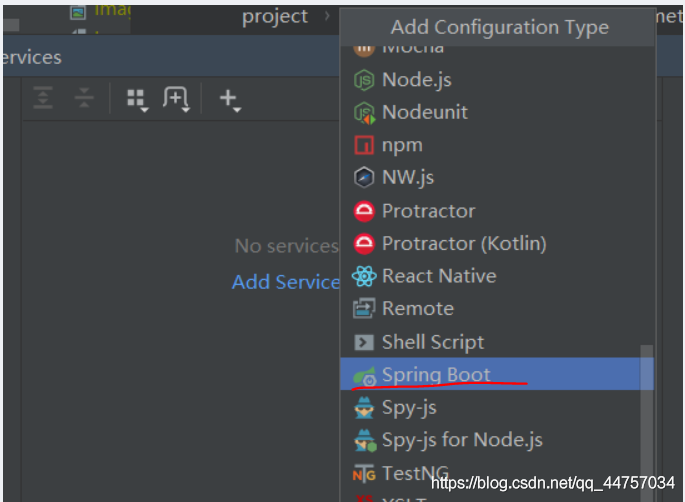Select npm configuration type
Viewport: 685px width, 502px height.
[x=497, y=145]
